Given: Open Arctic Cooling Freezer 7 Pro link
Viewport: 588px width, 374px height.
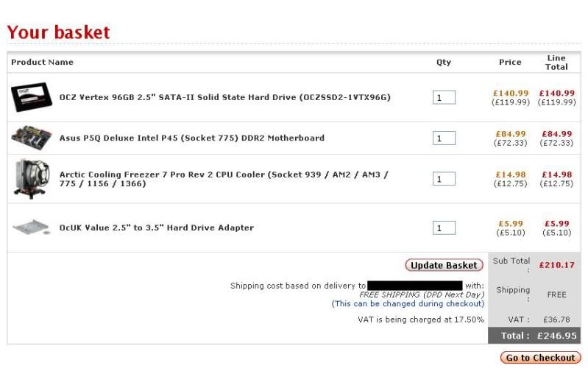Looking at the screenshot, I should tap(224, 179).
